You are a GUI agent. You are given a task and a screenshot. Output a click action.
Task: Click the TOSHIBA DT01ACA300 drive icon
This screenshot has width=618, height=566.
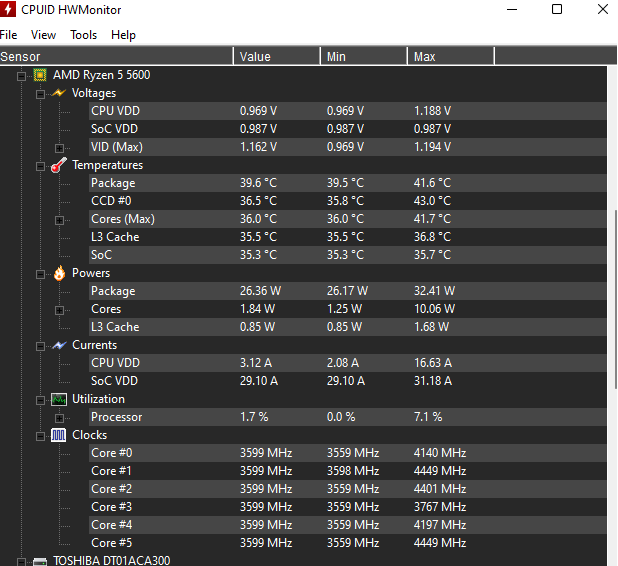(x=40, y=561)
